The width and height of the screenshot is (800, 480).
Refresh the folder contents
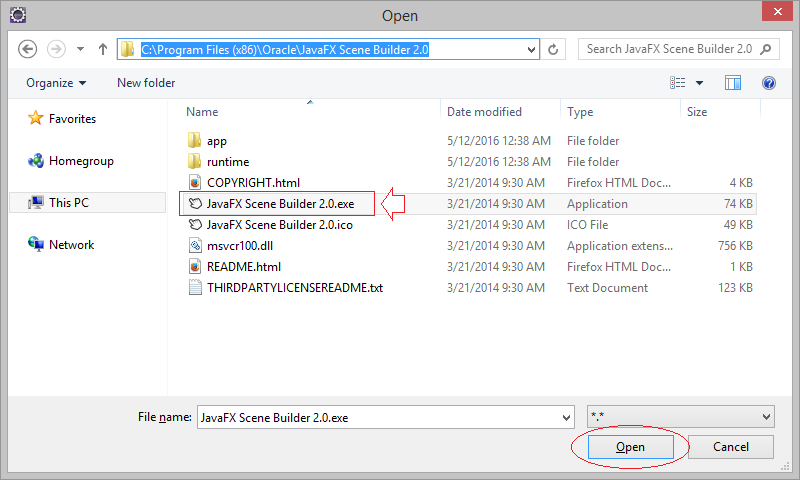[553, 49]
